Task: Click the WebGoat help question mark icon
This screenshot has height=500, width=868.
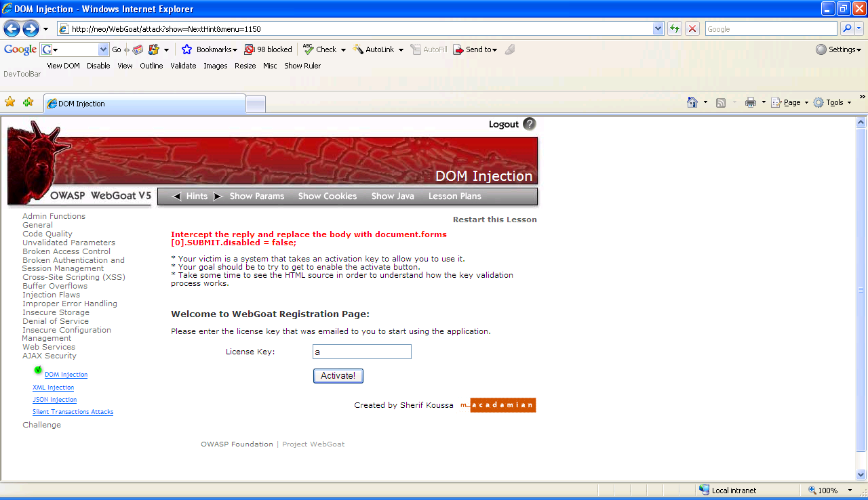Action: point(530,124)
